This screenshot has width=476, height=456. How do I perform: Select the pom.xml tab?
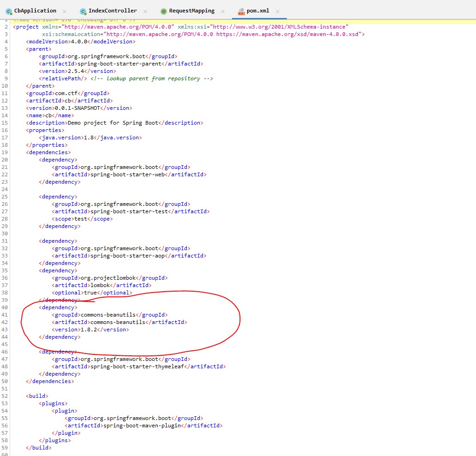[258, 11]
